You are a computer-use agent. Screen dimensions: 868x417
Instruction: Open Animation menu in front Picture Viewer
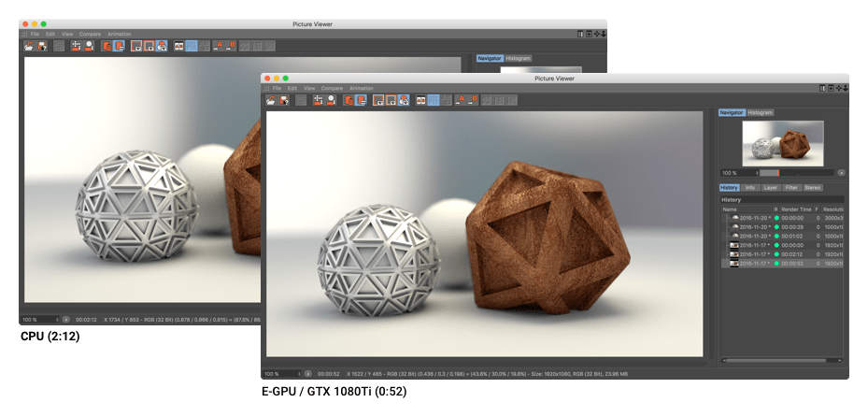(x=362, y=88)
